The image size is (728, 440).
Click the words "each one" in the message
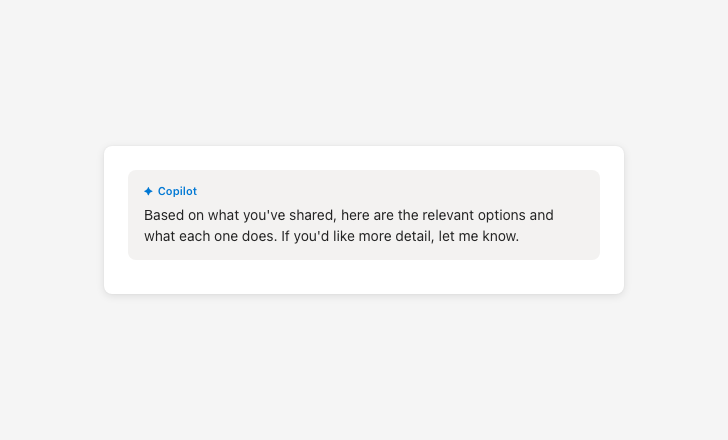pos(211,237)
